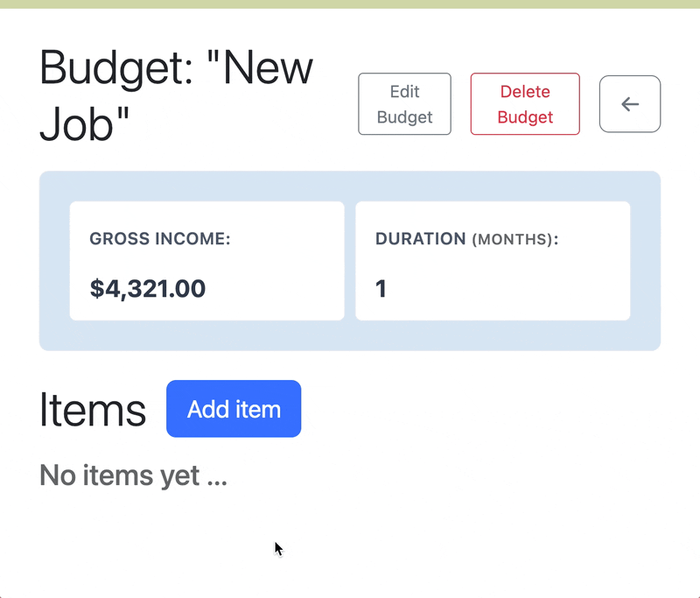
Task: Click the green top header bar
Action: 350,6
